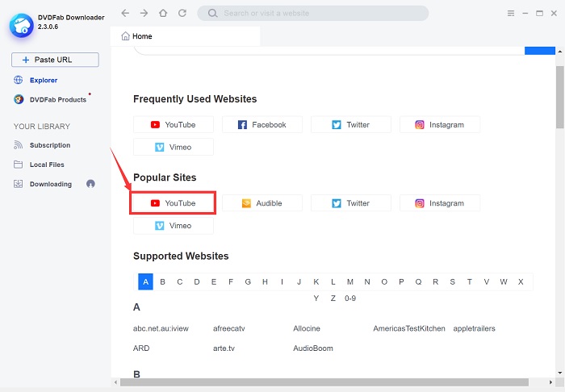Click the vertical scrollbar thumb
Viewport: 565px width, 392px height.
(559, 97)
